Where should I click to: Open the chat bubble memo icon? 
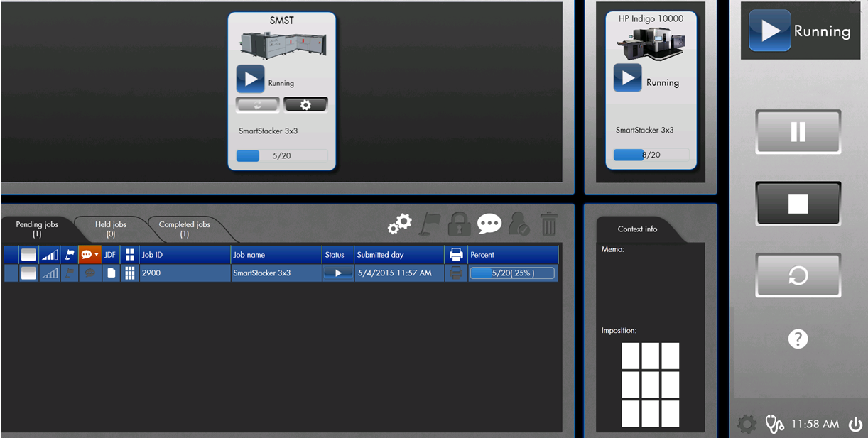coord(489,222)
